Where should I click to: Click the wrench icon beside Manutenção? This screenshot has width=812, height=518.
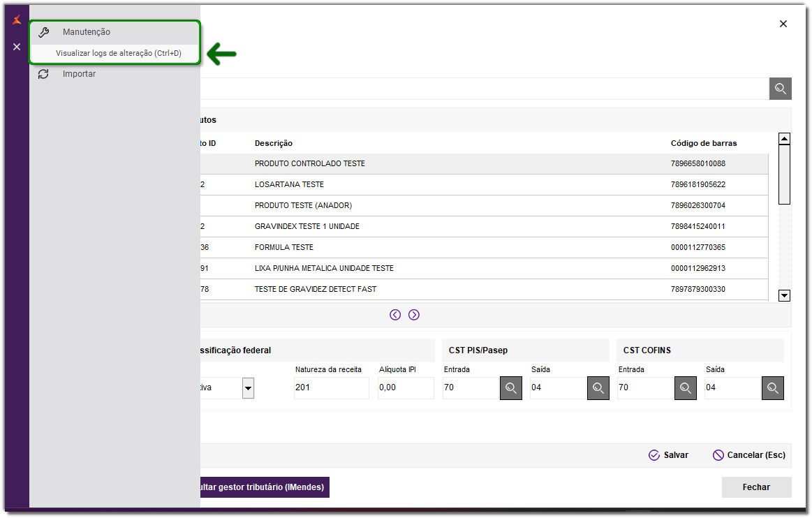(44, 32)
